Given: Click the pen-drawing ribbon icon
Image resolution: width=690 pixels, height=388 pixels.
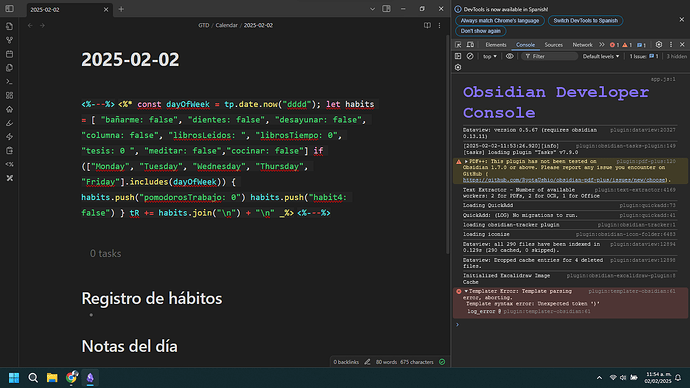Looking at the screenshot, I should (9, 123).
